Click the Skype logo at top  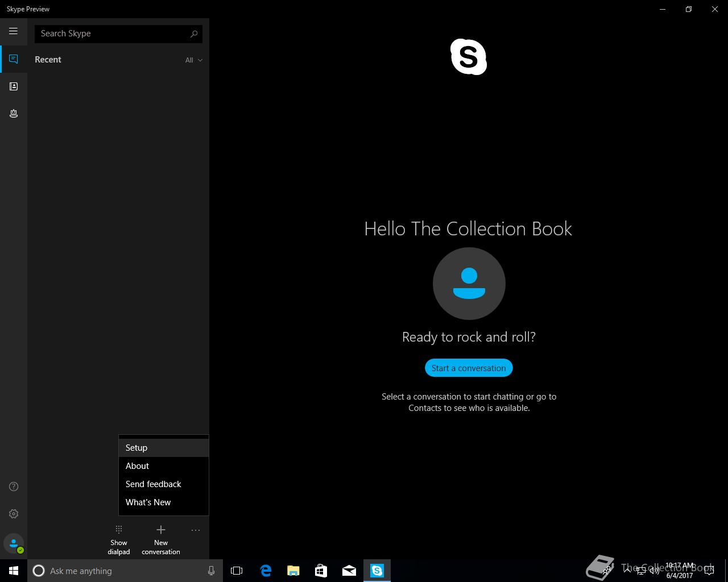pyautogui.click(x=469, y=57)
